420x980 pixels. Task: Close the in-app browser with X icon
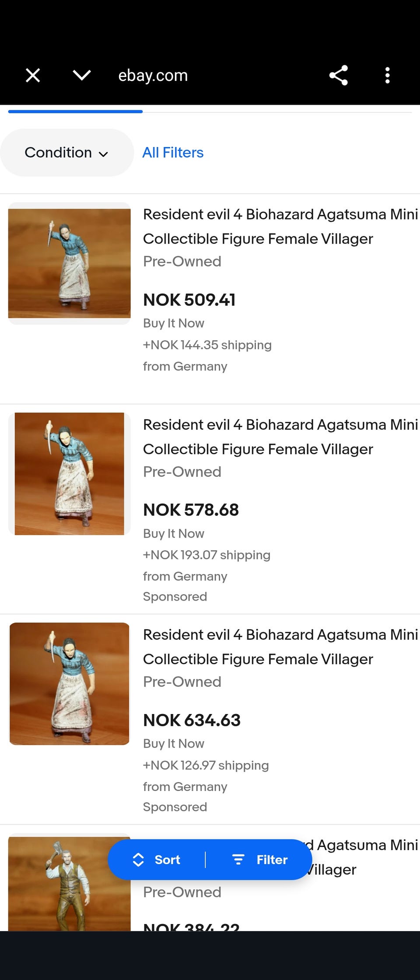coord(33,75)
